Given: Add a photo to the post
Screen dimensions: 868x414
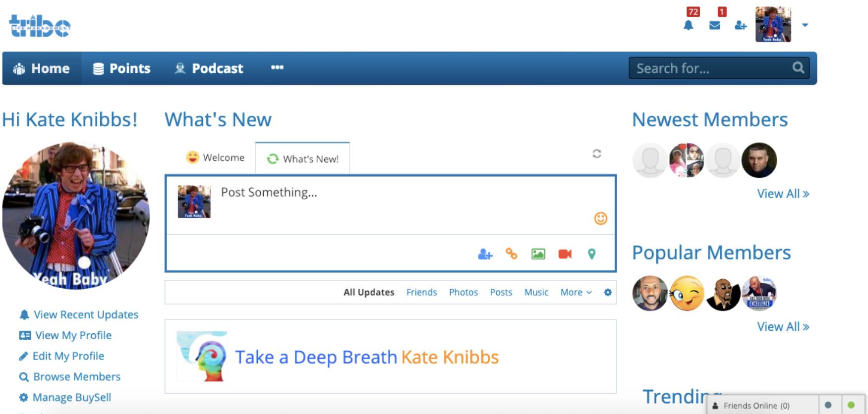Looking at the screenshot, I should pyautogui.click(x=538, y=255).
